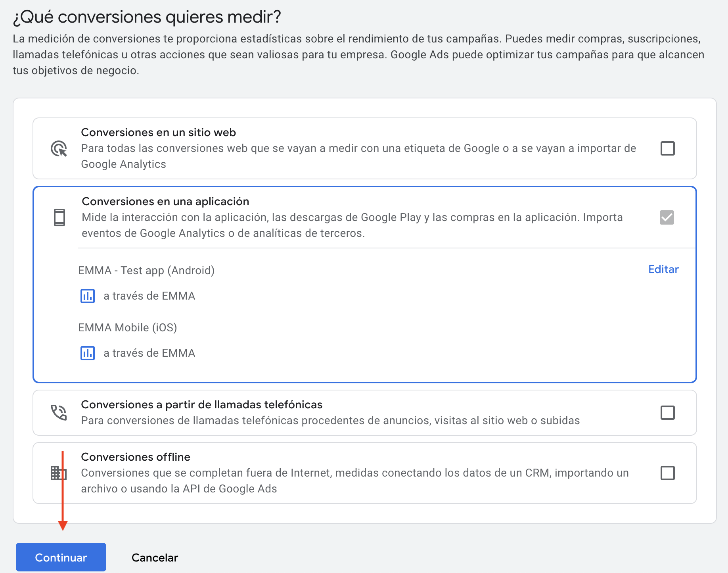Toggle the app conversions checkbox
Viewport: 728px width, 573px height.
point(667,217)
